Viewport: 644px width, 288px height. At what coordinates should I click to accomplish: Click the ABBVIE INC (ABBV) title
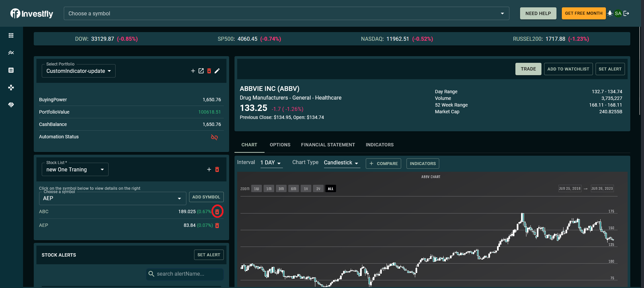click(270, 89)
